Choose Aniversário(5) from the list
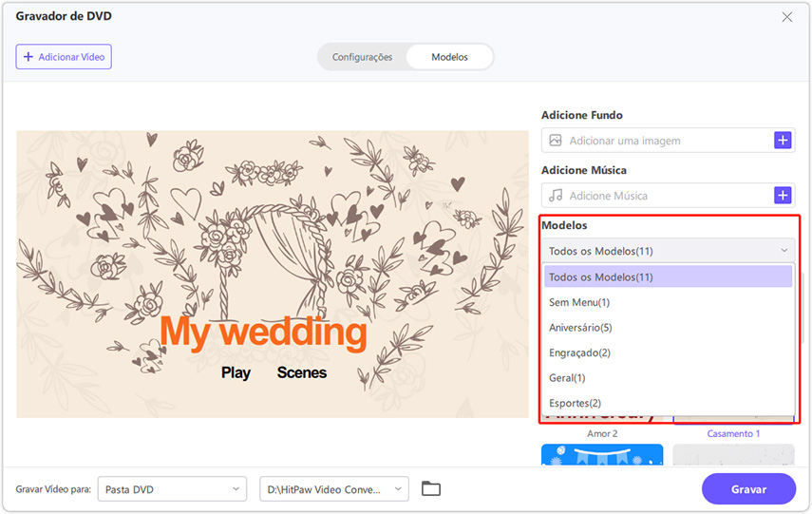The width and height of the screenshot is (812, 514). click(580, 328)
